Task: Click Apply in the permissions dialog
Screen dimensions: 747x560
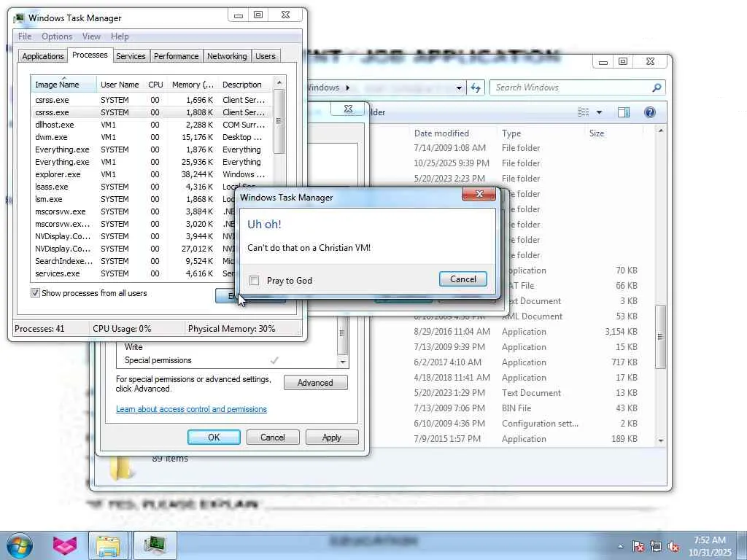Action: click(x=332, y=437)
